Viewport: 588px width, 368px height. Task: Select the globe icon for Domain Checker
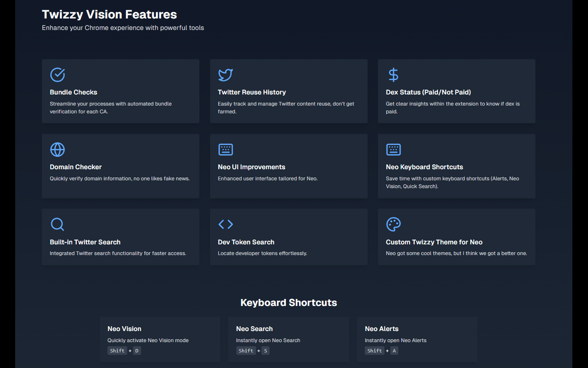tap(57, 149)
